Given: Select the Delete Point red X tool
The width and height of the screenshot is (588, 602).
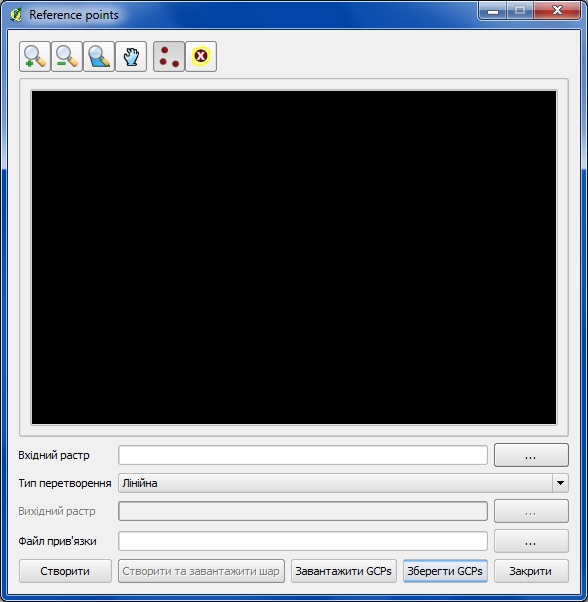Looking at the screenshot, I should [x=201, y=56].
